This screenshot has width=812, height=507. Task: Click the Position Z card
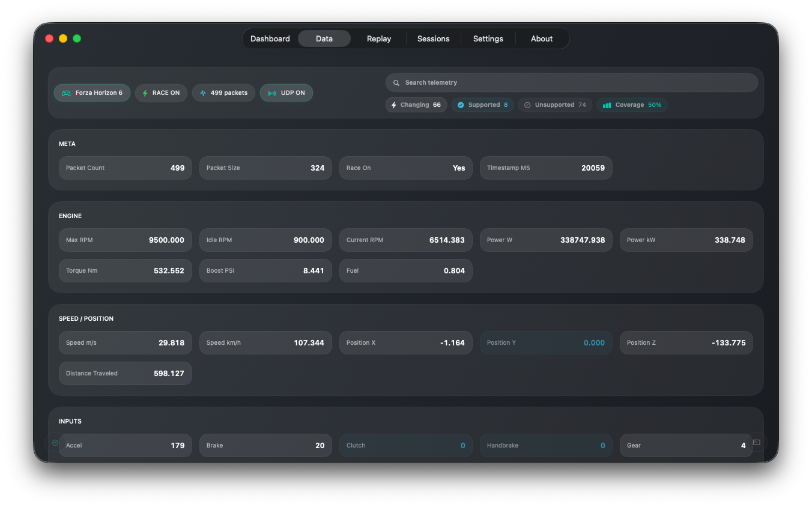686,343
